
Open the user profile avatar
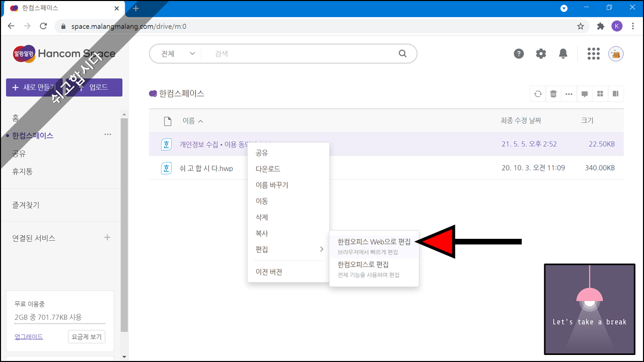point(616,54)
